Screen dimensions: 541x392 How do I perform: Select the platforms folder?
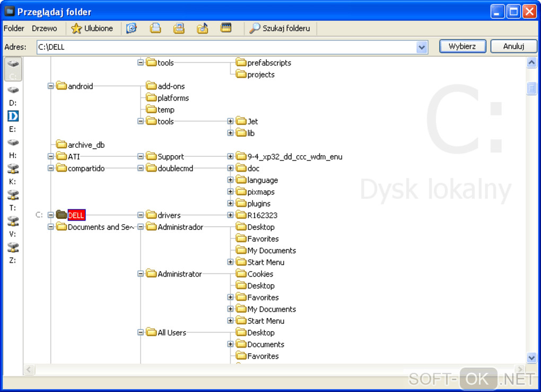[167, 98]
